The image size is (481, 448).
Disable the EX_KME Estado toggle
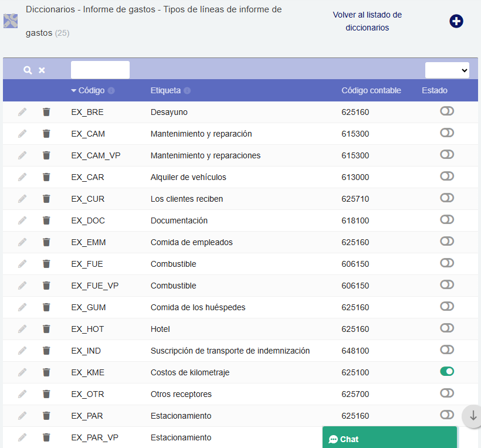point(447,372)
